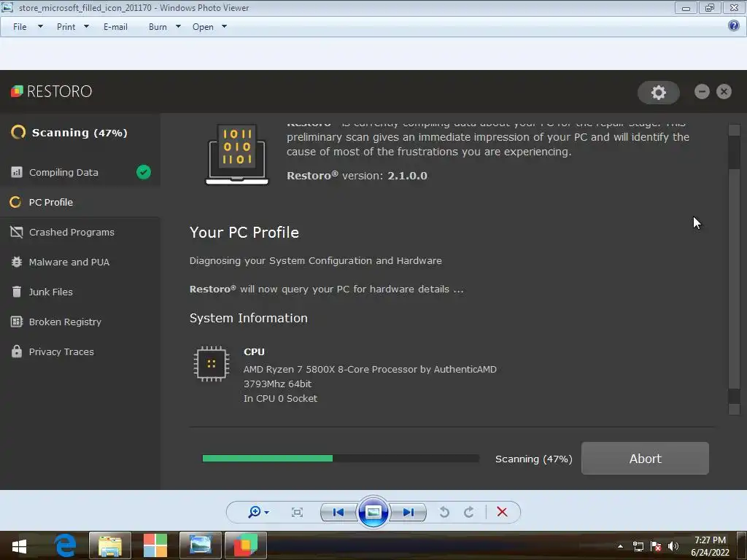
Task: Open the Open menu
Action: click(x=203, y=27)
